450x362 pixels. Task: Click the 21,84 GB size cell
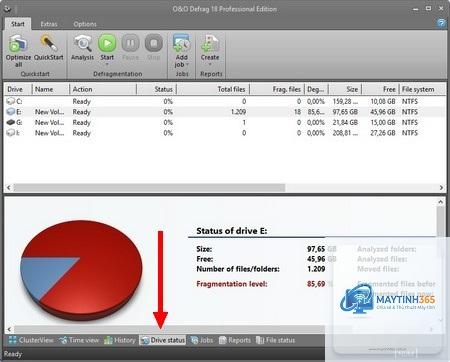(x=345, y=122)
